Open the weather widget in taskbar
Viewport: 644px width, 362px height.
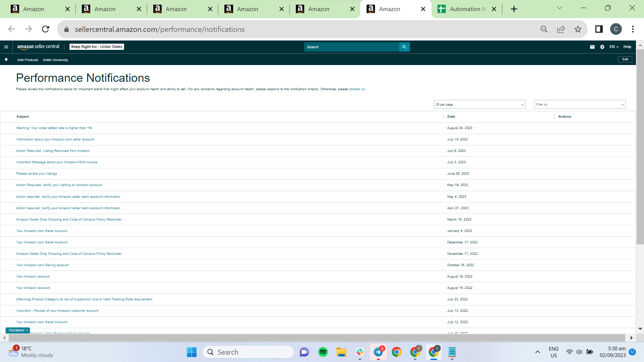(x=31, y=352)
